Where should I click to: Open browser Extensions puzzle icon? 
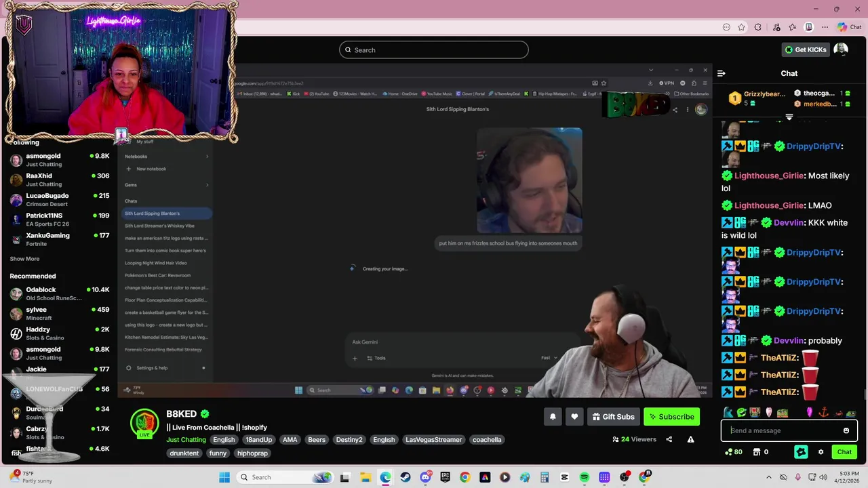coord(758,27)
